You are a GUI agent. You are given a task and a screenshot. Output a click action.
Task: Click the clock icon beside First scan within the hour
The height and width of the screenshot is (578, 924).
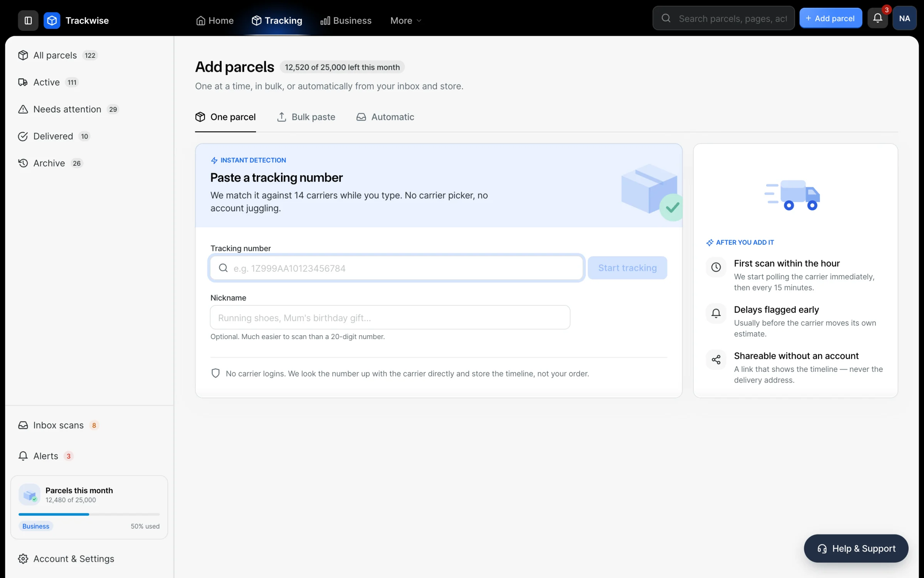coord(716,267)
